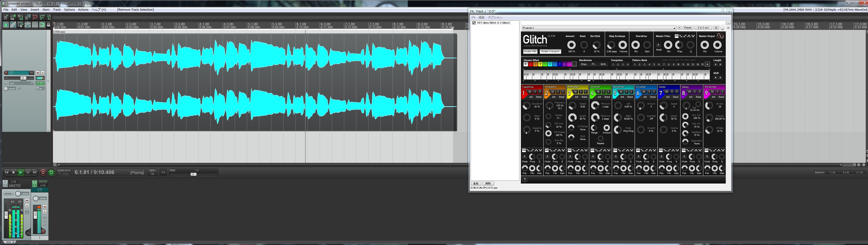Screen dimensions: 868x245
Task: Open the Options menu
Action: [x=69, y=10]
